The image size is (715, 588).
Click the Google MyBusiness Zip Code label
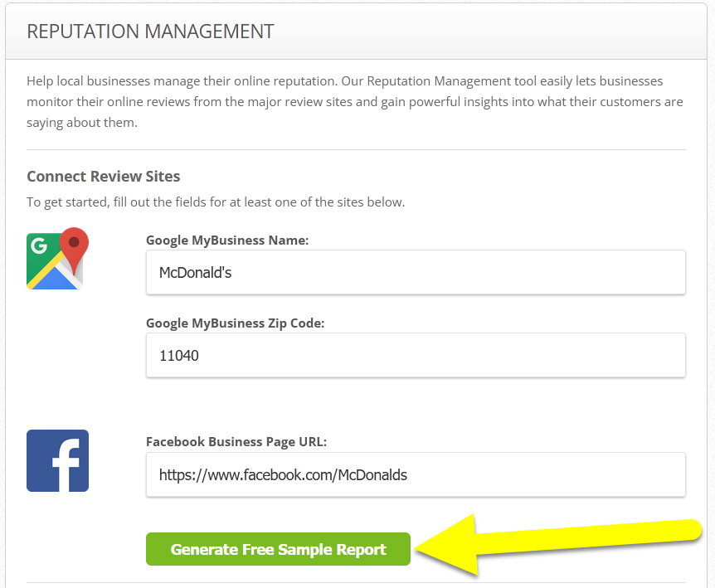click(236, 323)
